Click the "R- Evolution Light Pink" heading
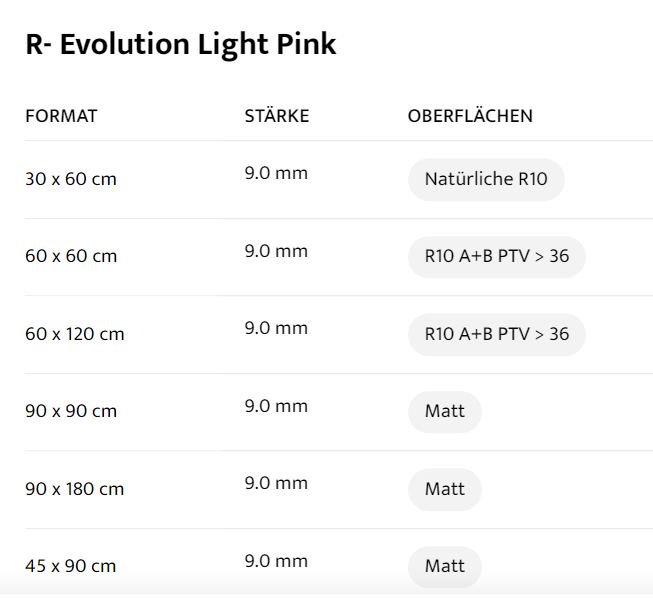The image size is (653, 602). click(x=181, y=45)
